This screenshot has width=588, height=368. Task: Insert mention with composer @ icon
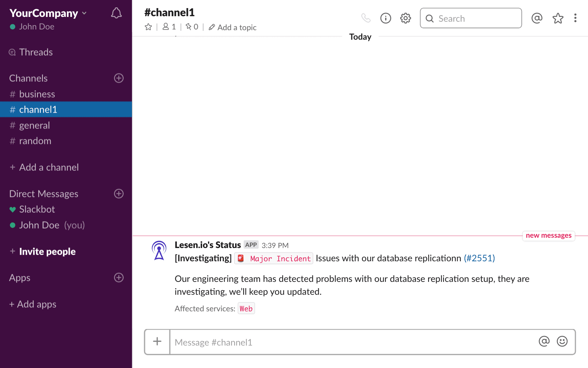pyautogui.click(x=544, y=342)
